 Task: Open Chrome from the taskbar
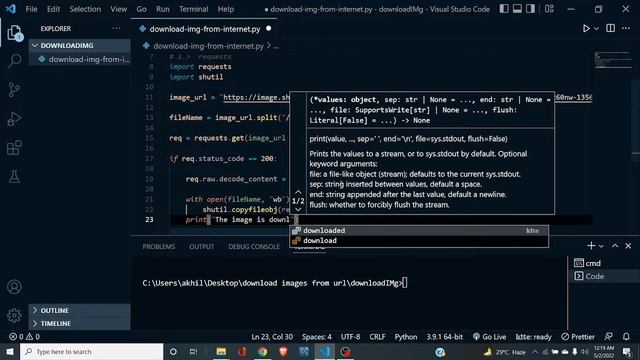point(262,351)
